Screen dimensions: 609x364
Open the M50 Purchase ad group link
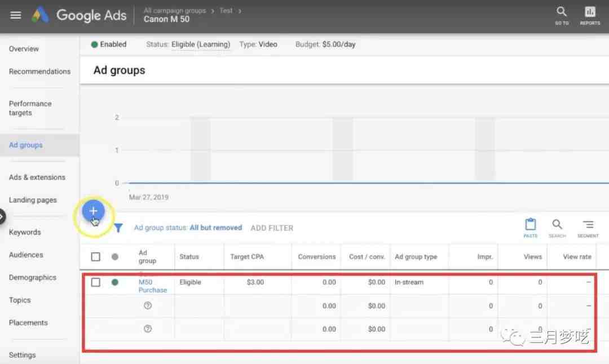pyautogui.click(x=152, y=286)
